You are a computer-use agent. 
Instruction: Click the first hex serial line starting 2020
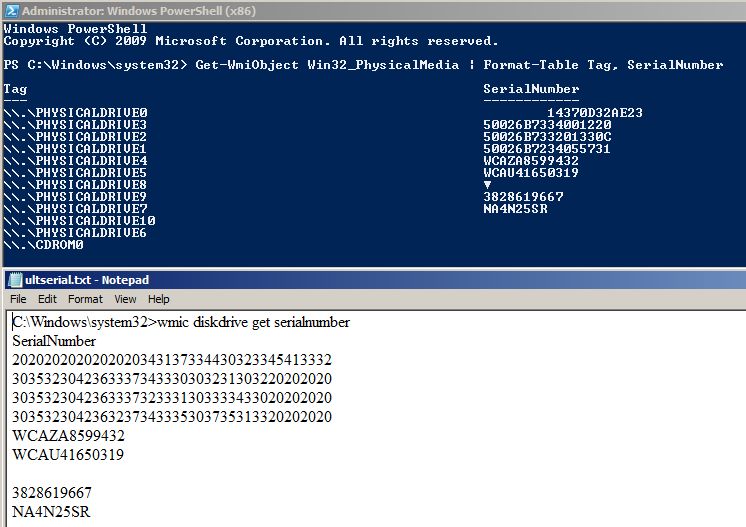[171, 360]
